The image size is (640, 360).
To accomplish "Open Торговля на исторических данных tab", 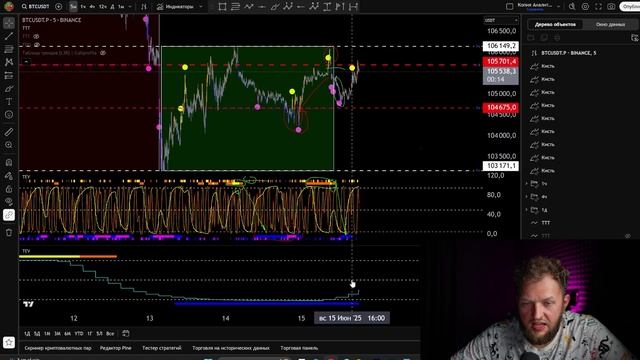I will click(x=231, y=348).
